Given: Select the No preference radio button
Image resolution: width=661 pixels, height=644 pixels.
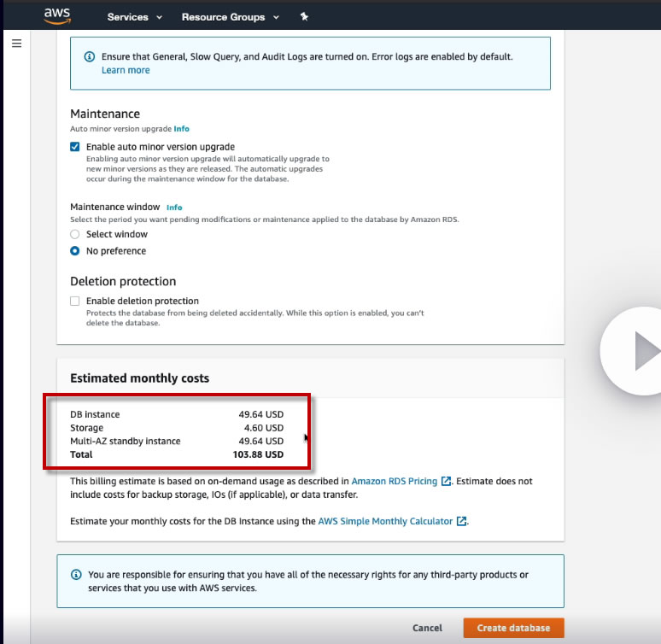Looking at the screenshot, I should (x=74, y=251).
